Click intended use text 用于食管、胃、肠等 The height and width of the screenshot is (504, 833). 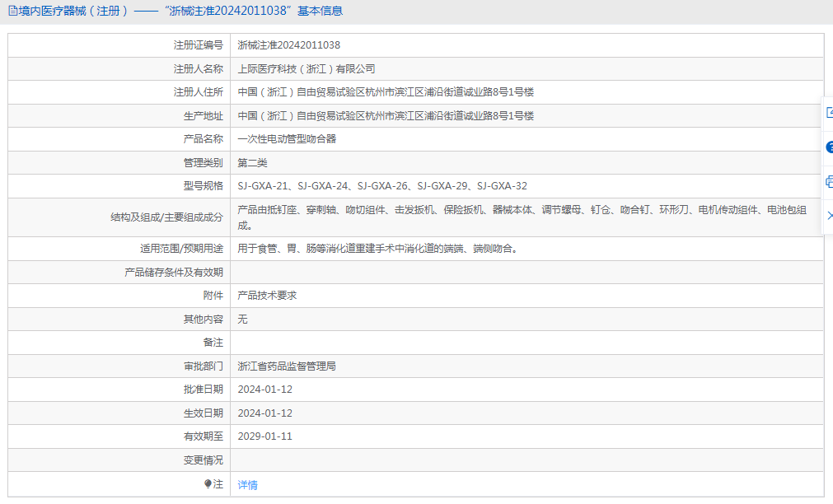[377, 249]
